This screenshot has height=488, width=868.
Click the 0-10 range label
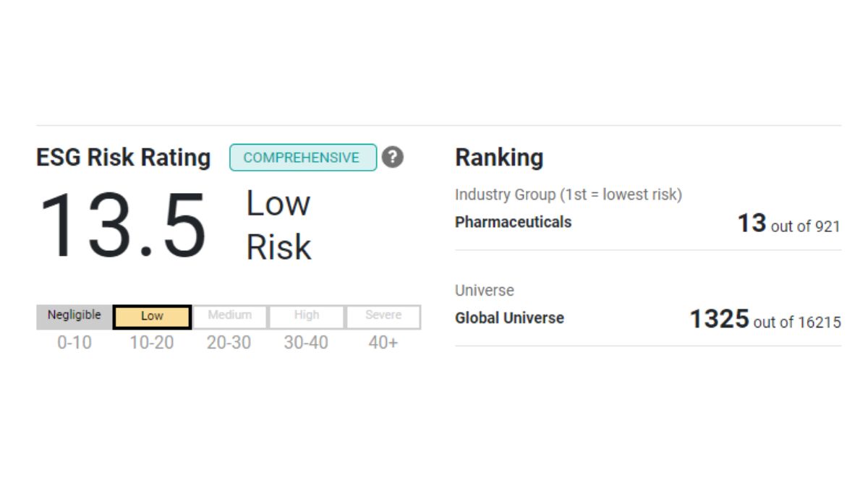(75, 343)
